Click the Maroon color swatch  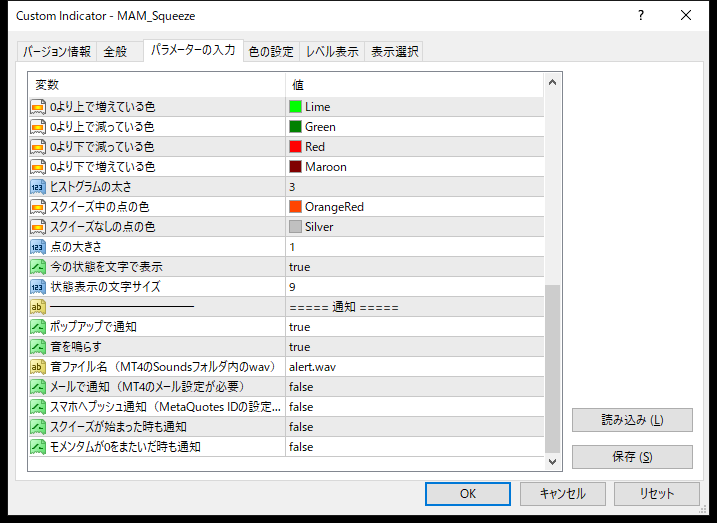[x=295, y=167]
